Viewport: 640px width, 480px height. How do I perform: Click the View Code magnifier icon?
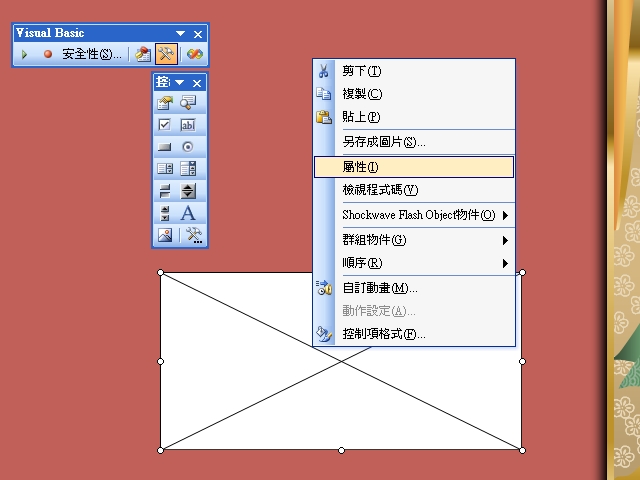[188, 103]
